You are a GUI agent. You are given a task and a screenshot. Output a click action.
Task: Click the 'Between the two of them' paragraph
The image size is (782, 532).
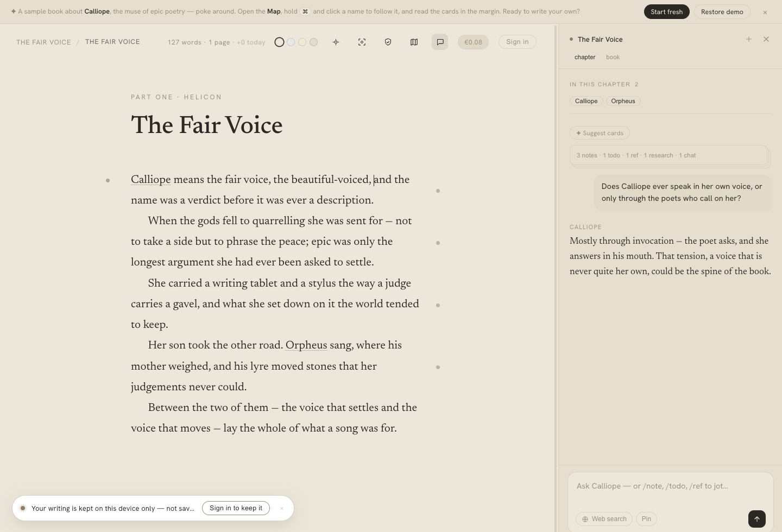[274, 417]
